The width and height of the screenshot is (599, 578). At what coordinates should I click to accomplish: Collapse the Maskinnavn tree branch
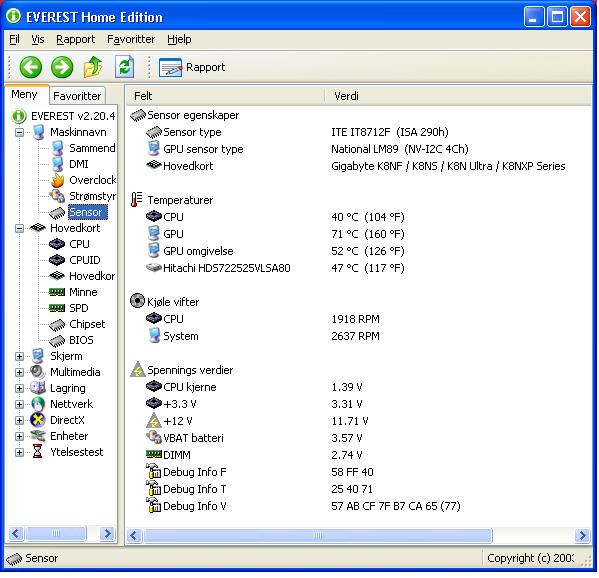[x=19, y=133]
